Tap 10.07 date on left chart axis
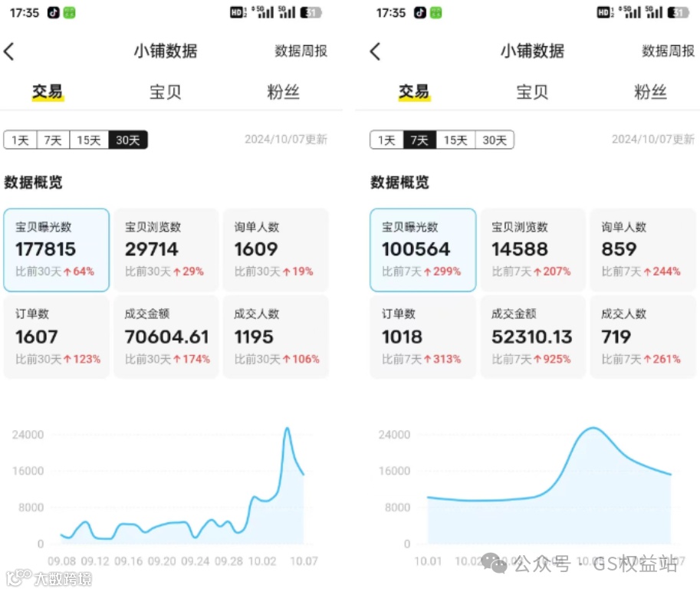The width and height of the screenshot is (700, 592). (304, 561)
